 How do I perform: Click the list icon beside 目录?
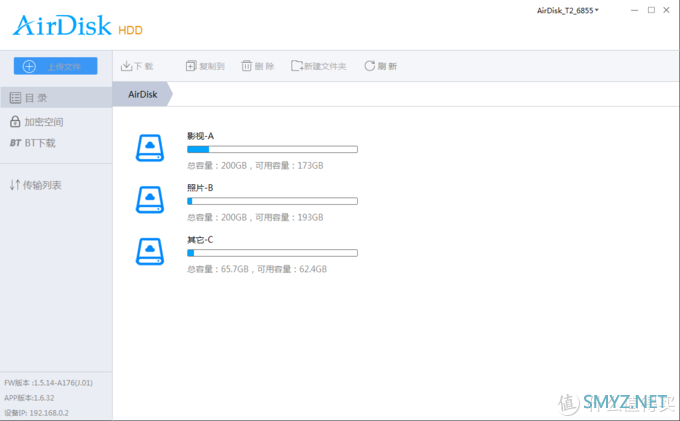15,98
